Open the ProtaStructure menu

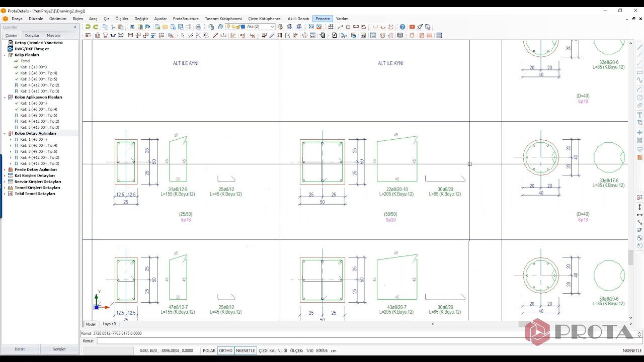(186, 19)
